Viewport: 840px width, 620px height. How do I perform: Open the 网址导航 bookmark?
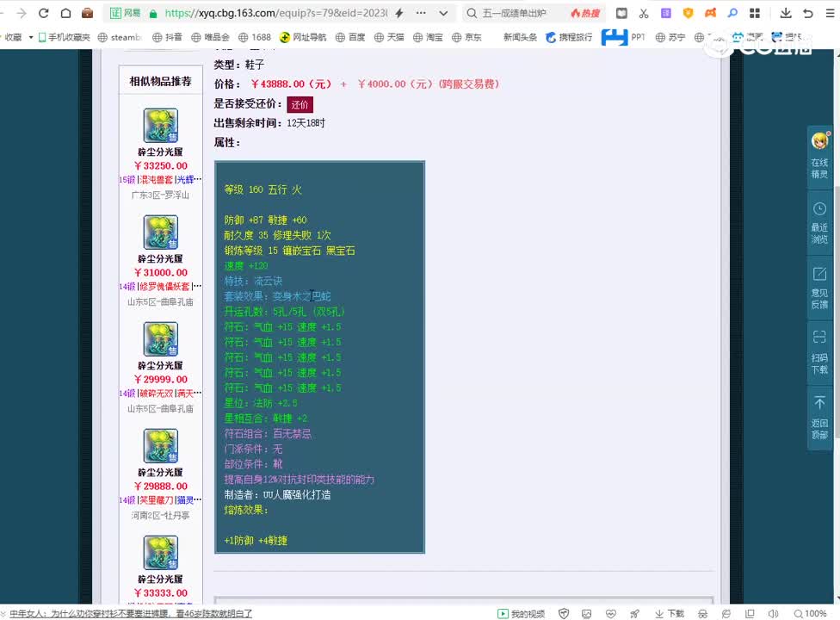tap(303, 37)
